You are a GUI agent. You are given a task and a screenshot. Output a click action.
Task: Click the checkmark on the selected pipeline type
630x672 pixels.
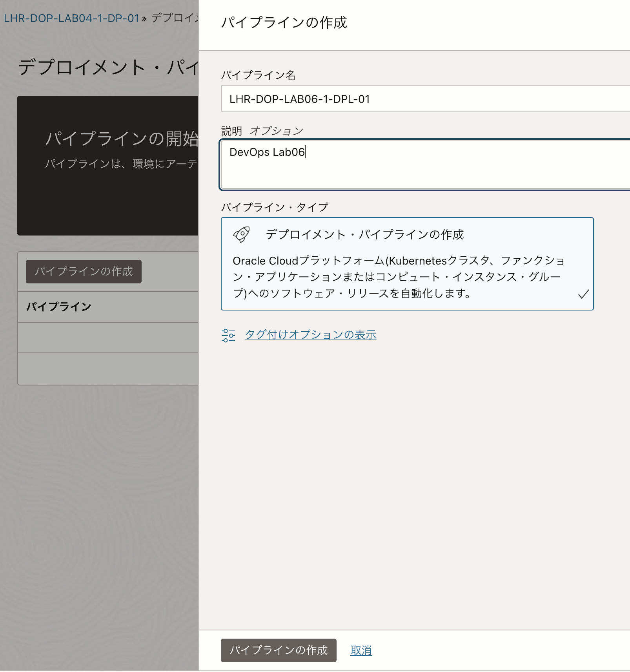(x=583, y=294)
